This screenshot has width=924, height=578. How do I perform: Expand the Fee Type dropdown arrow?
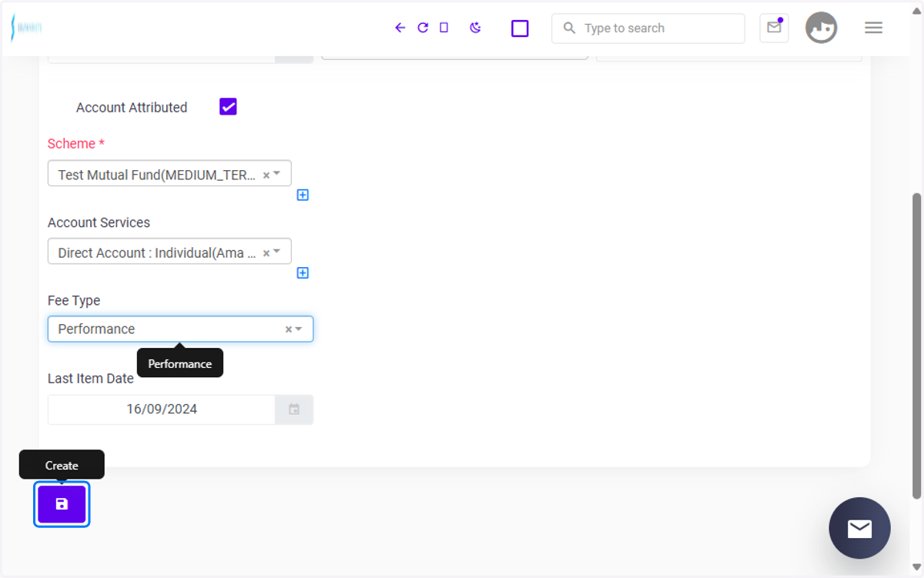[299, 329]
